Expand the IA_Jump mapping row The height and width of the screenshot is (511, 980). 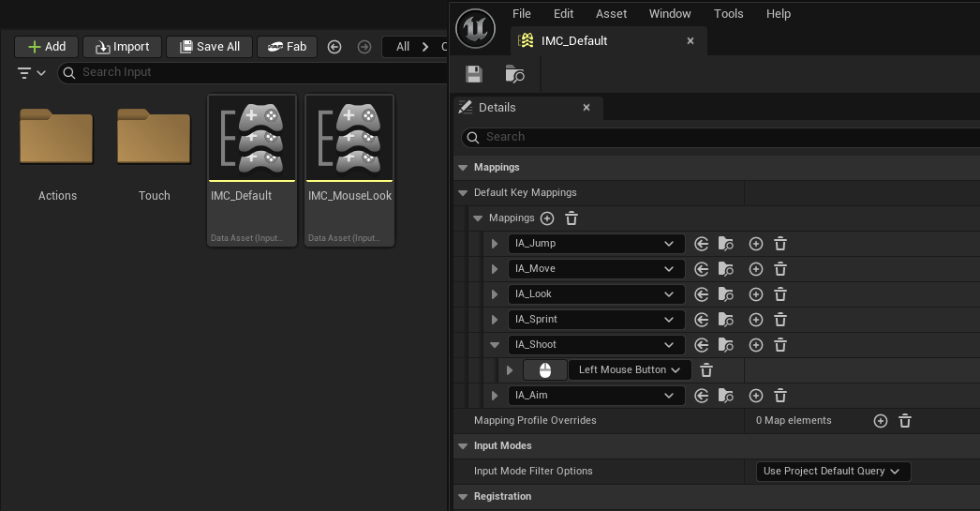(495, 244)
